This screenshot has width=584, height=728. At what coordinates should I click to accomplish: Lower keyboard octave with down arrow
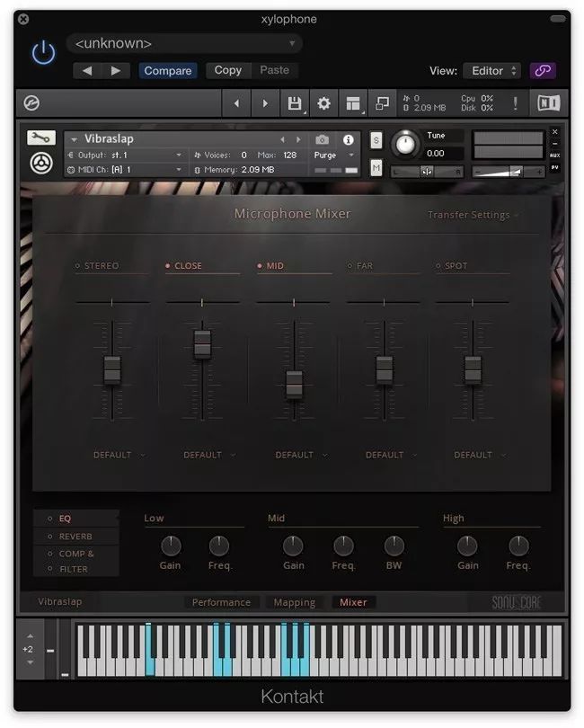30,662
